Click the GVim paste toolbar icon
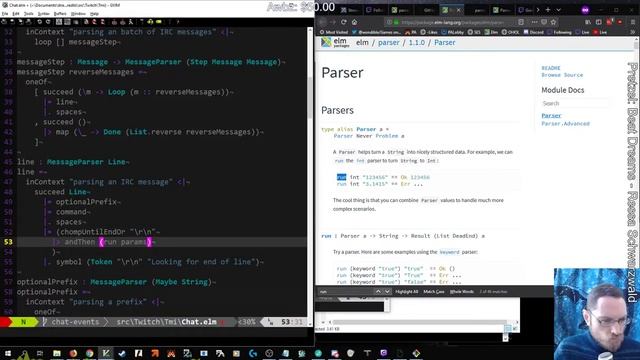 coord(76,22)
